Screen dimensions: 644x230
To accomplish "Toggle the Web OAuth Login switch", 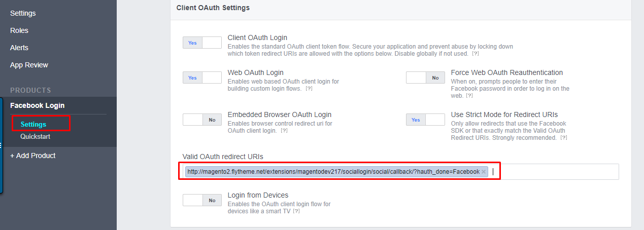I will 202,78.
